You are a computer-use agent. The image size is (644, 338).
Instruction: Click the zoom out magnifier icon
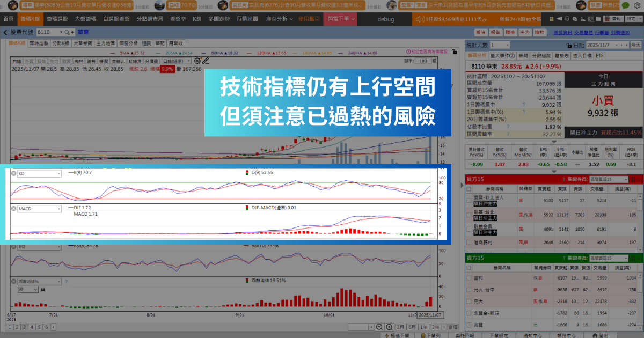point(379,327)
